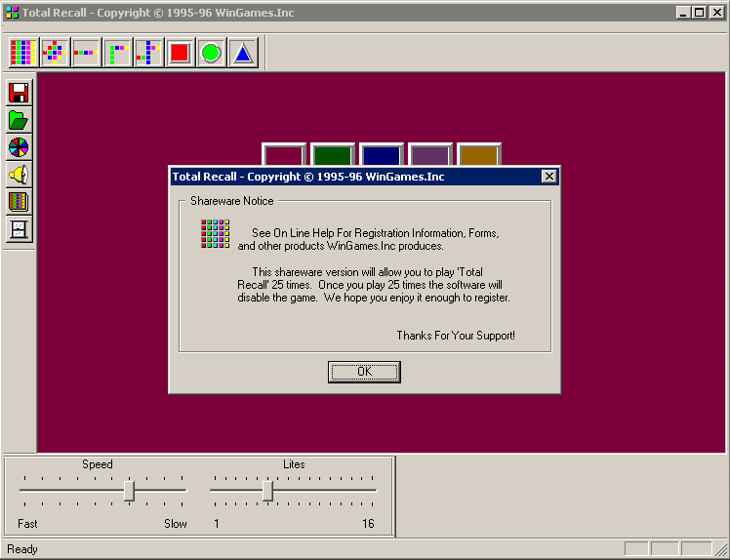Image resolution: width=730 pixels, height=560 pixels.
Task: Click the Lites slider handle
Action: click(x=267, y=491)
